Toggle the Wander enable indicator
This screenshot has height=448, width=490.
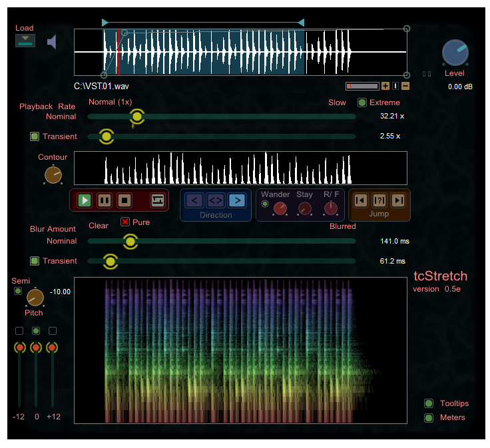(x=265, y=204)
